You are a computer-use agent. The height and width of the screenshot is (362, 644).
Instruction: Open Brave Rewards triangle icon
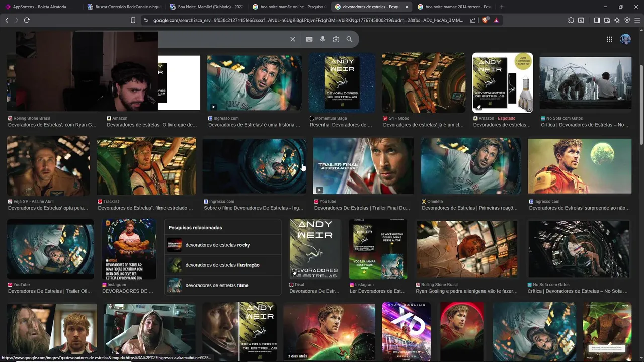click(x=496, y=20)
